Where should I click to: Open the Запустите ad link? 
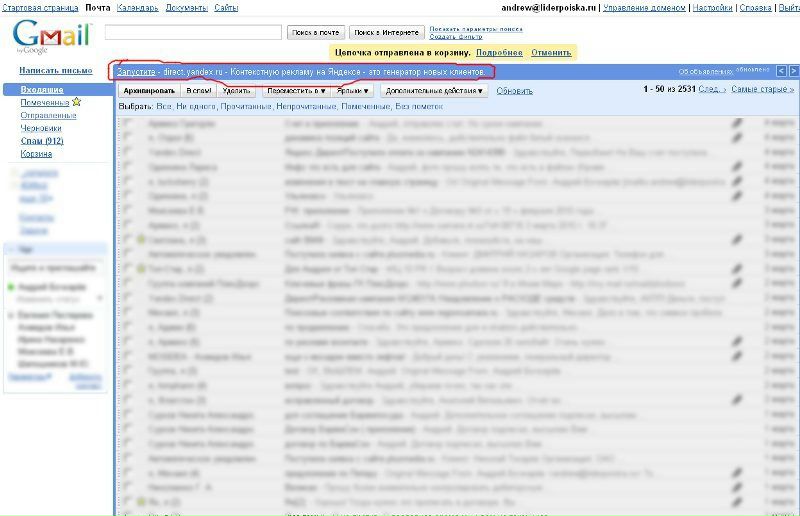coord(136,72)
